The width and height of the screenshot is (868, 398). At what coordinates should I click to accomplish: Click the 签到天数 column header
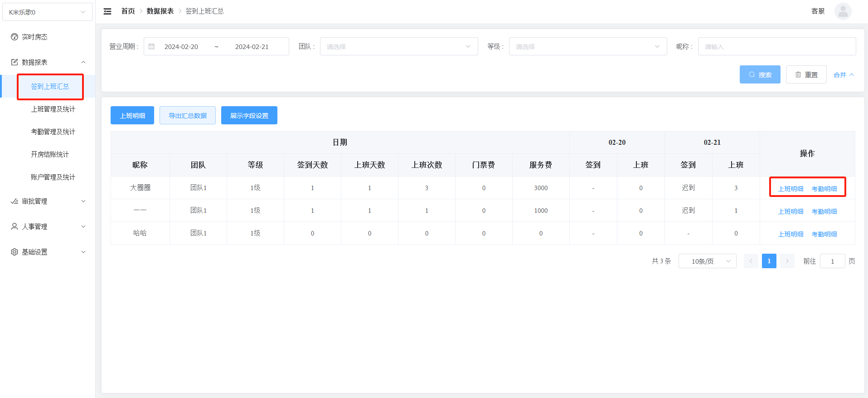(312, 165)
